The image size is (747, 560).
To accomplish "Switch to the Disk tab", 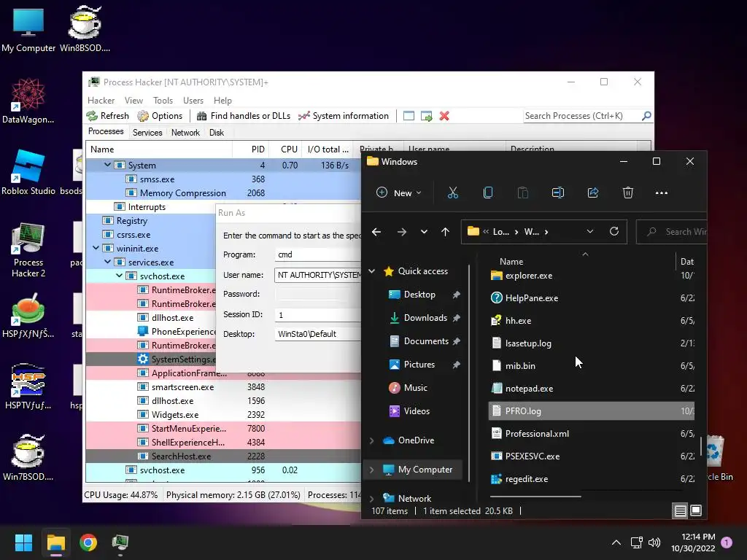I will click(x=216, y=133).
